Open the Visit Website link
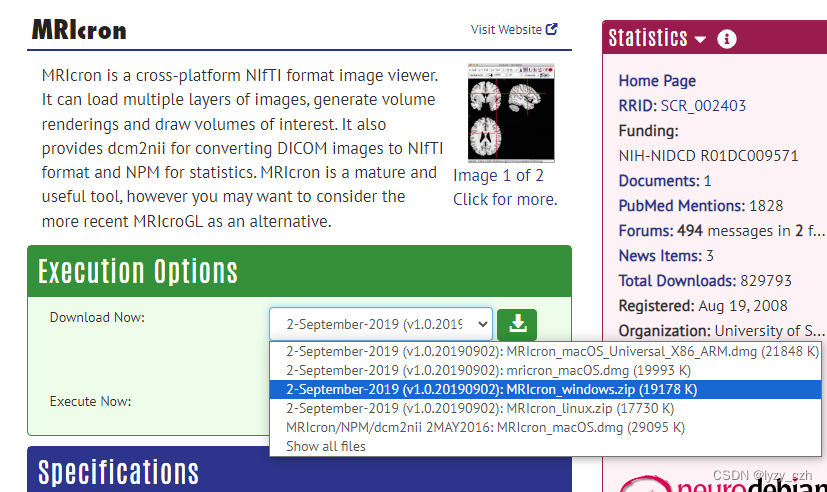827x492 pixels. point(514,30)
